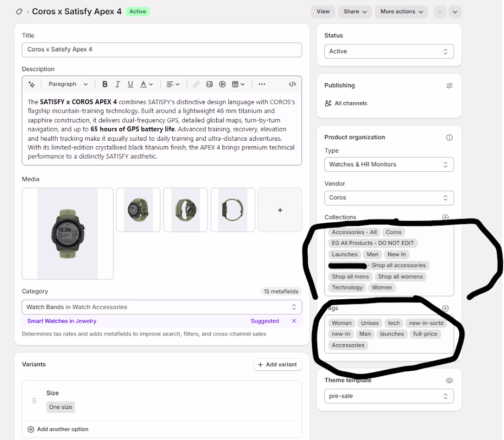Click the Suggested label
Image resolution: width=504 pixels, height=440 pixels.
(265, 321)
